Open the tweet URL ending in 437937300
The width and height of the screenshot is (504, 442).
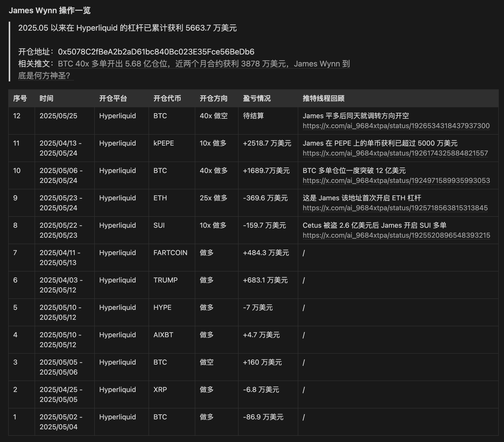coord(396,126)
